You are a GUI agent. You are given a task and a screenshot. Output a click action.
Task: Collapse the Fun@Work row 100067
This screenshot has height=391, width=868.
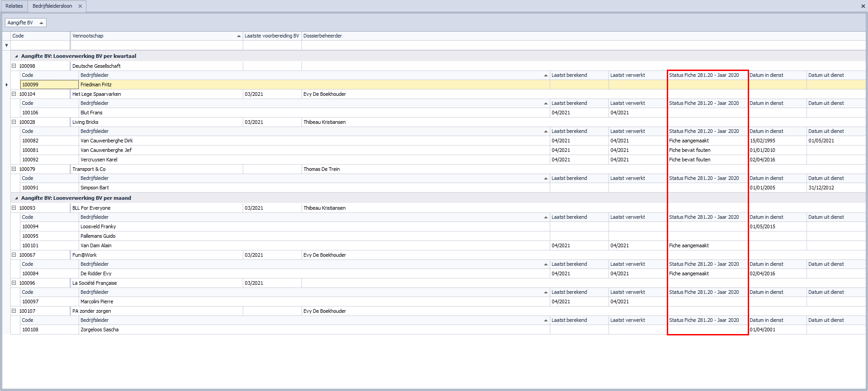[x=14, y=255]
